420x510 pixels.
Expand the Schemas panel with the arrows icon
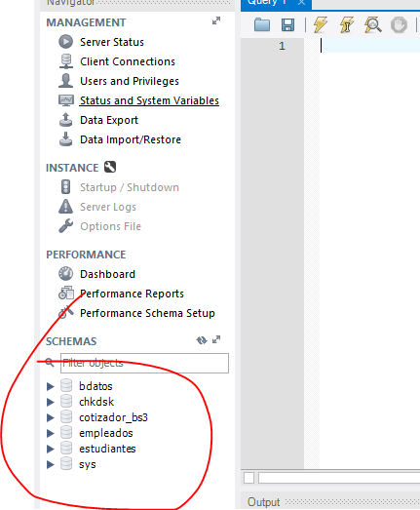pos(216,340)
